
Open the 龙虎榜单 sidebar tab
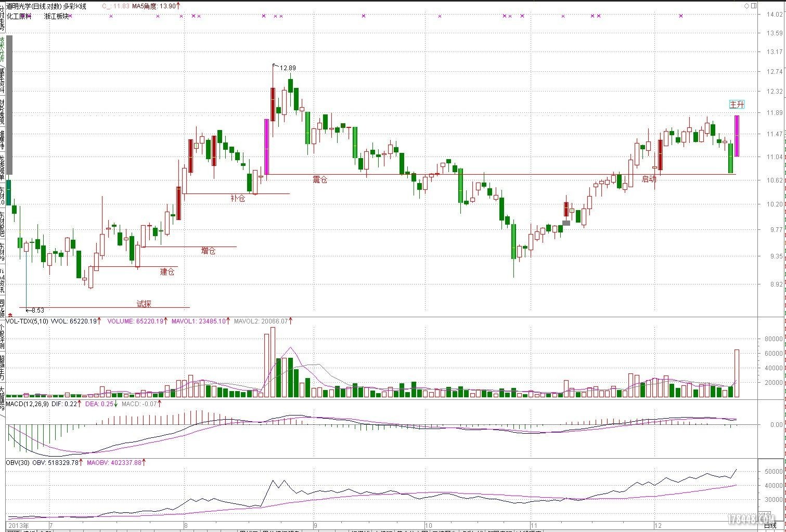click(3, 167)
